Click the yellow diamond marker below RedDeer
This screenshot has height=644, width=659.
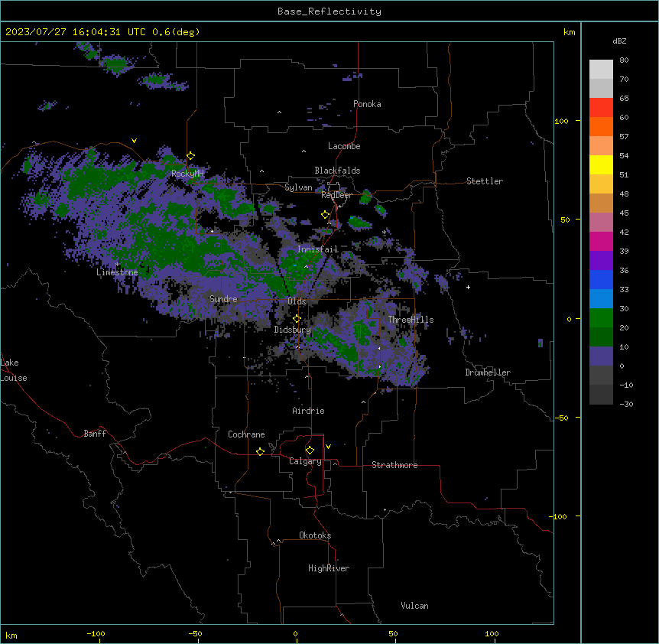tap(325, 215)
